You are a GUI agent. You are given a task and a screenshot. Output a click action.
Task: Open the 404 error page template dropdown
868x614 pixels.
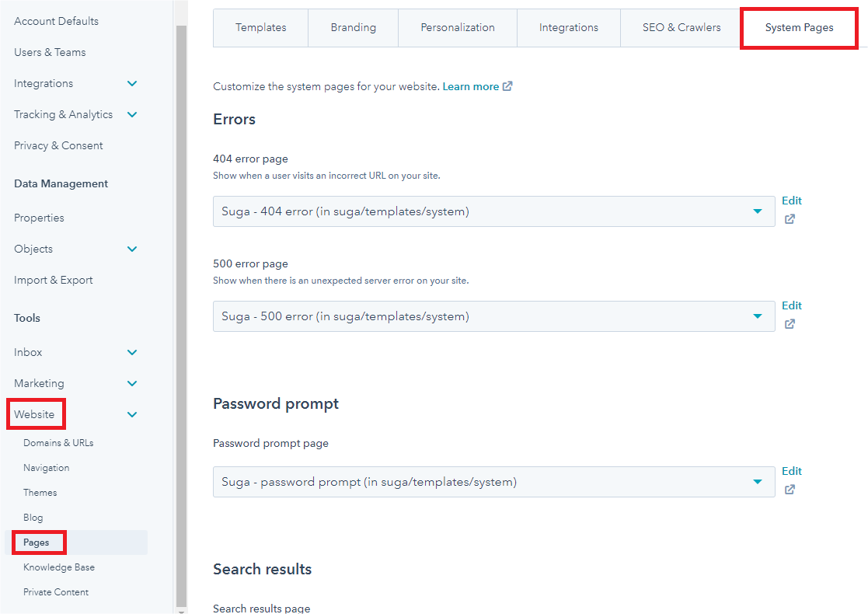click(x=493, y=211)
